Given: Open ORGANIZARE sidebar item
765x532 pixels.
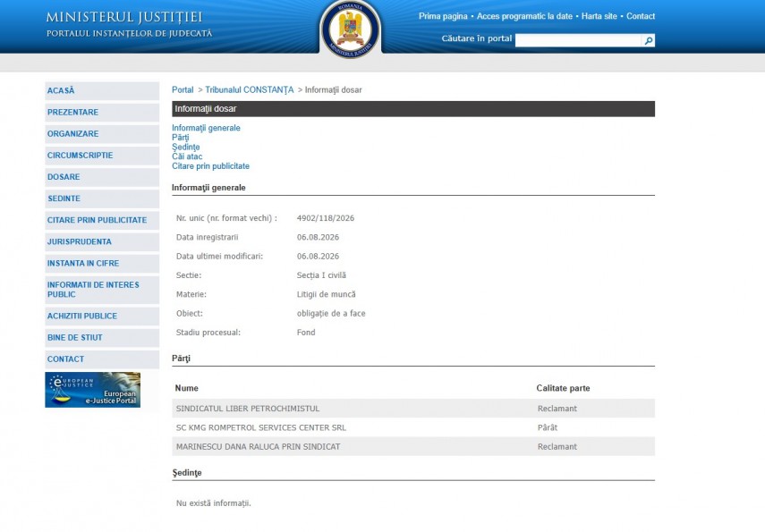Looking at the screenshot, I should coord(102,133).
